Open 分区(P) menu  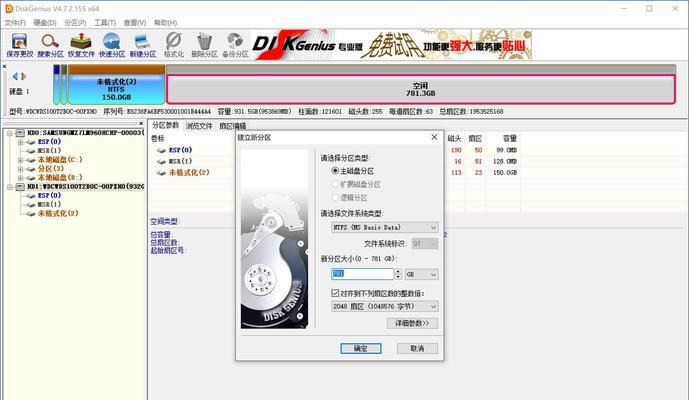click(75, 22)
